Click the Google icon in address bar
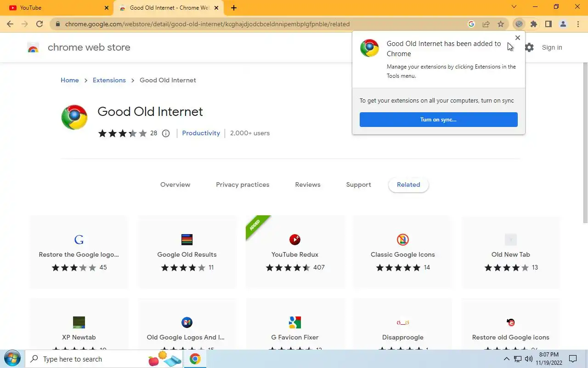This screenshot has height=368, width=588. (471, 24)
